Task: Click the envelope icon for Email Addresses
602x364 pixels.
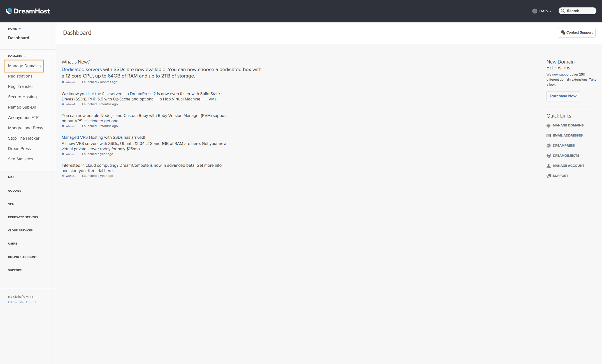Action: coord(548,135)
